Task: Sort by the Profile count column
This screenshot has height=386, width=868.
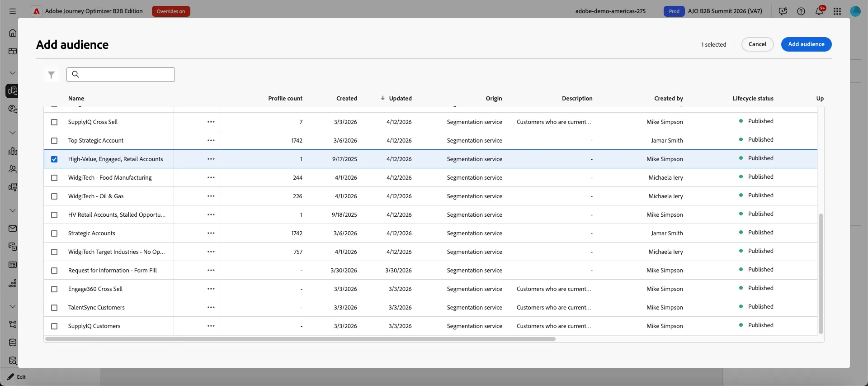Action: 285,98
